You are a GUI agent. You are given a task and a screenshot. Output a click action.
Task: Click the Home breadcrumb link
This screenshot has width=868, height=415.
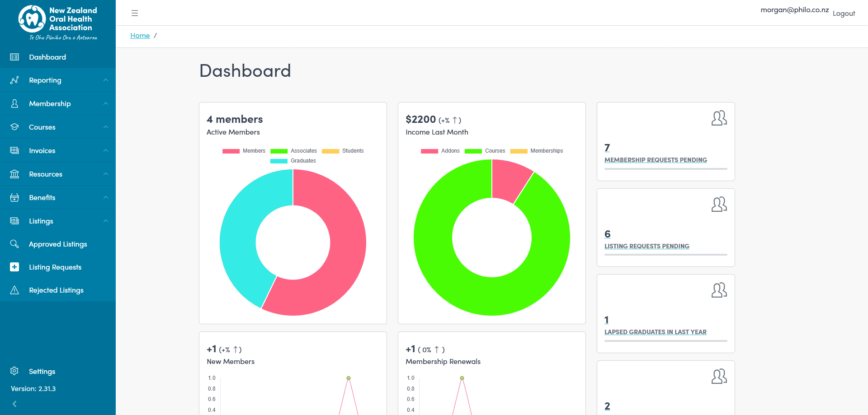[x=140, y=35]
